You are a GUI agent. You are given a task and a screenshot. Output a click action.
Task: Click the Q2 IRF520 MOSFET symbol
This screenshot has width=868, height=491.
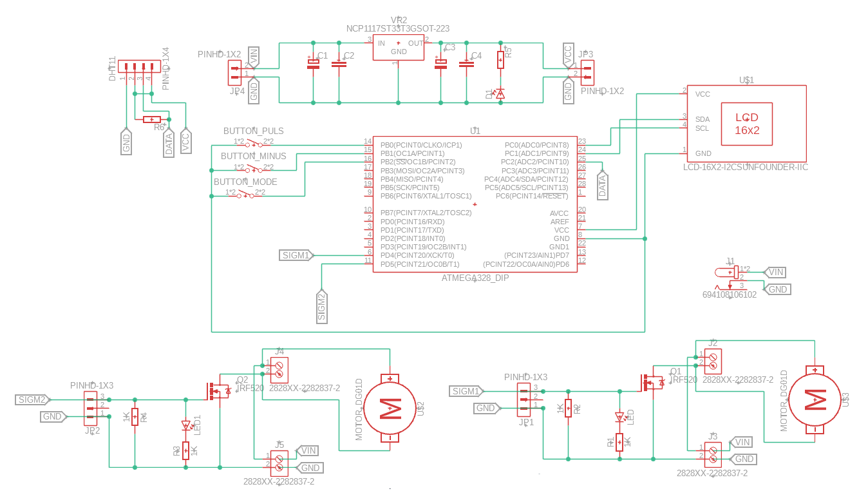pyautogui.click(x=218, y=390)
